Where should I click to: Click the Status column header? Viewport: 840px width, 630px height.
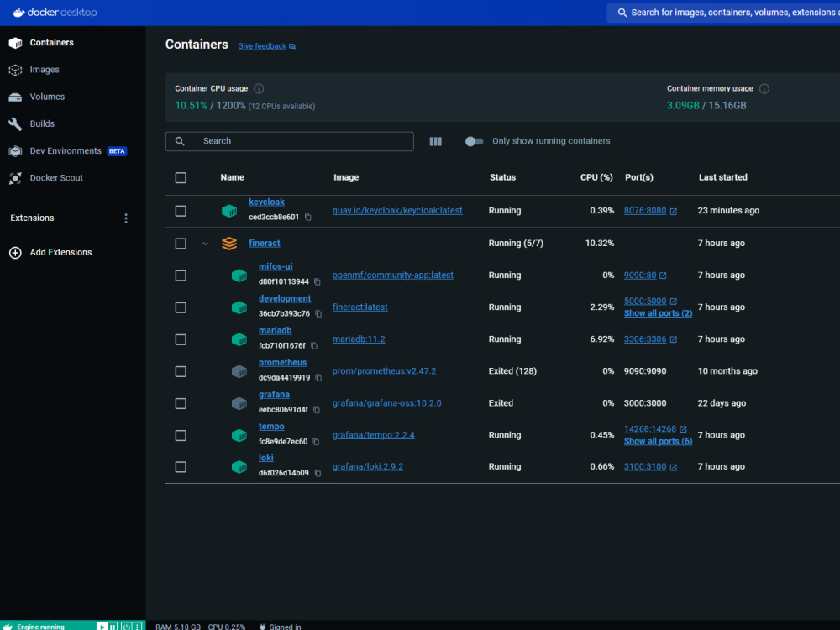(502, 177)
